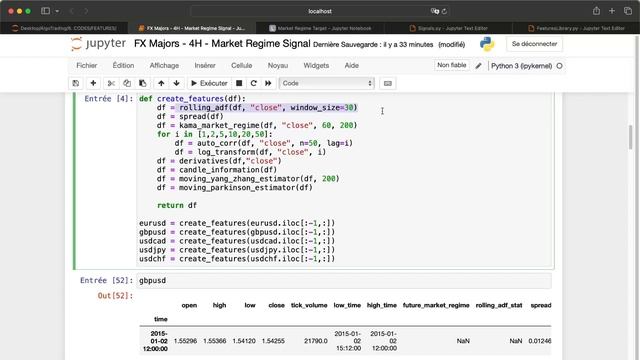Open the Fichier menu
640x360 pixels.
pos(87,65)
